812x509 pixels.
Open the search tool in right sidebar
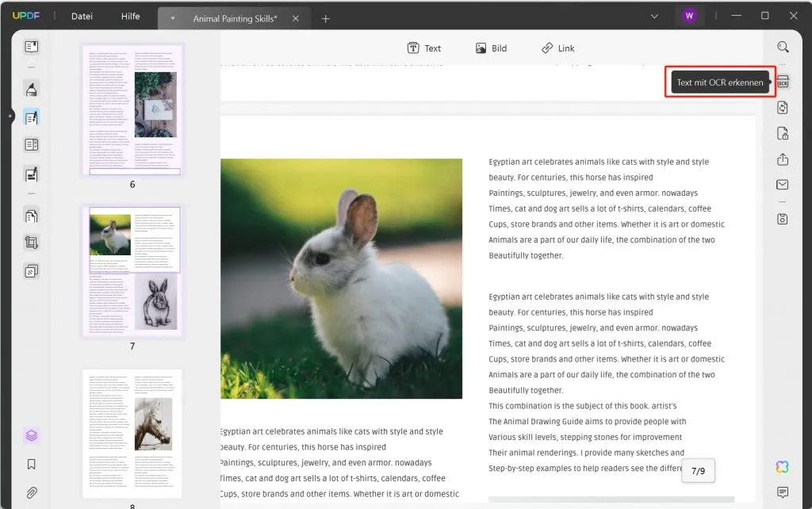(783, 47)
